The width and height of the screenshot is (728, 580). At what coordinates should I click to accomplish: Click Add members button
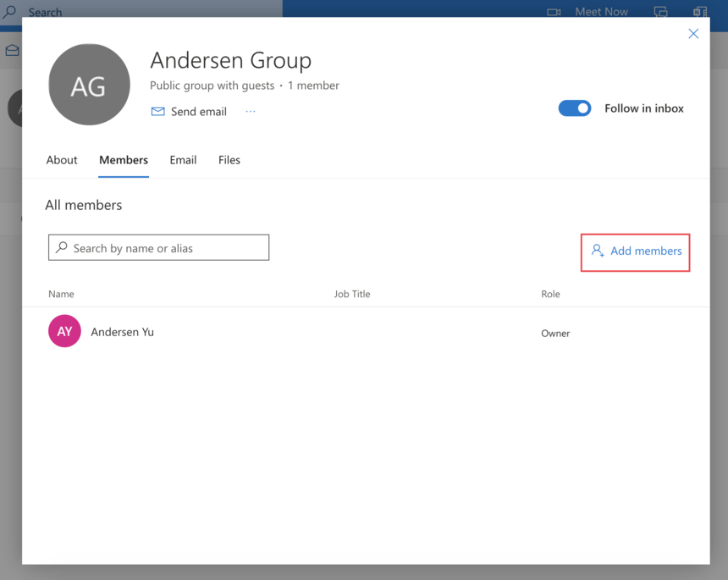click(x=636, y=251)
